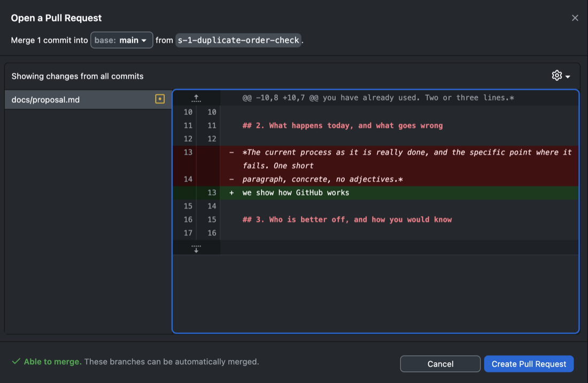Click the green merge checkmark icon
The width and height of the screenshot is (588, 383).
tap(16, 361)
